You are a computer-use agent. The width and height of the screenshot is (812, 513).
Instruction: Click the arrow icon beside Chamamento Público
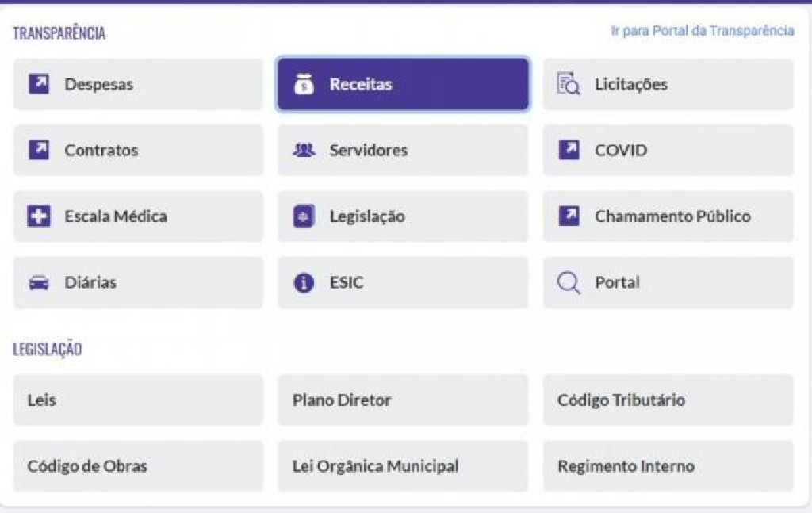pos(569,216)
